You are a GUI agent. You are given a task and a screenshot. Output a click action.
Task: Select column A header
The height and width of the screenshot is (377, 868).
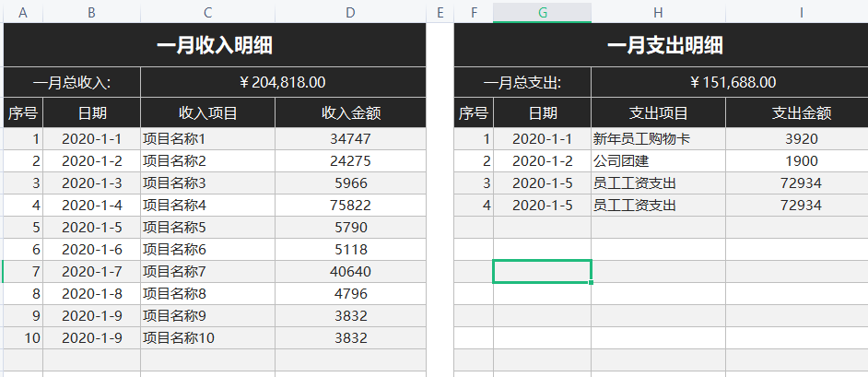[22, 12]
